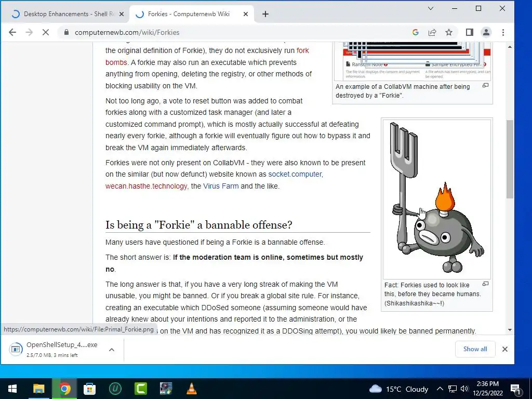Close the Desktop Enhancements tab
Viewport: 532px width, 399px height.
pos(122,14)
